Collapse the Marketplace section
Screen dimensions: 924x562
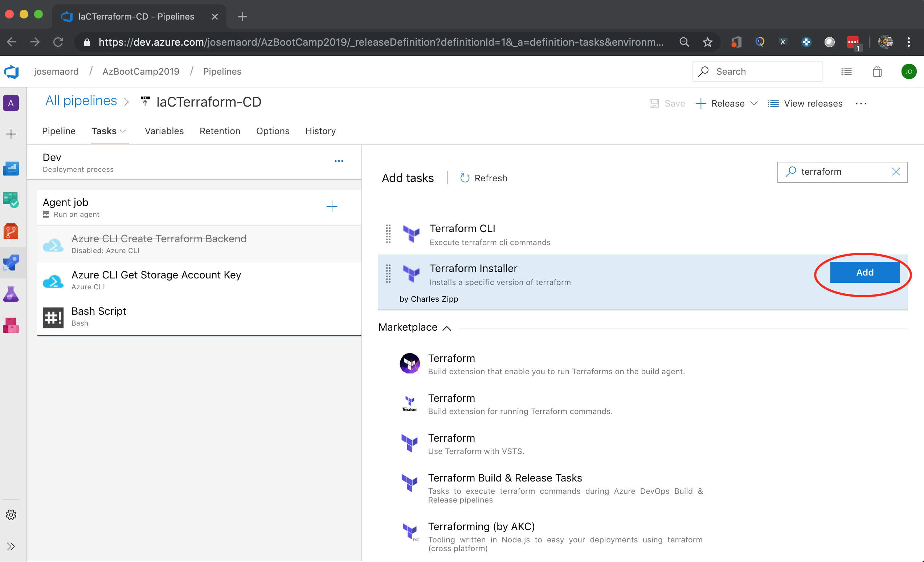[x=447, y=328]
